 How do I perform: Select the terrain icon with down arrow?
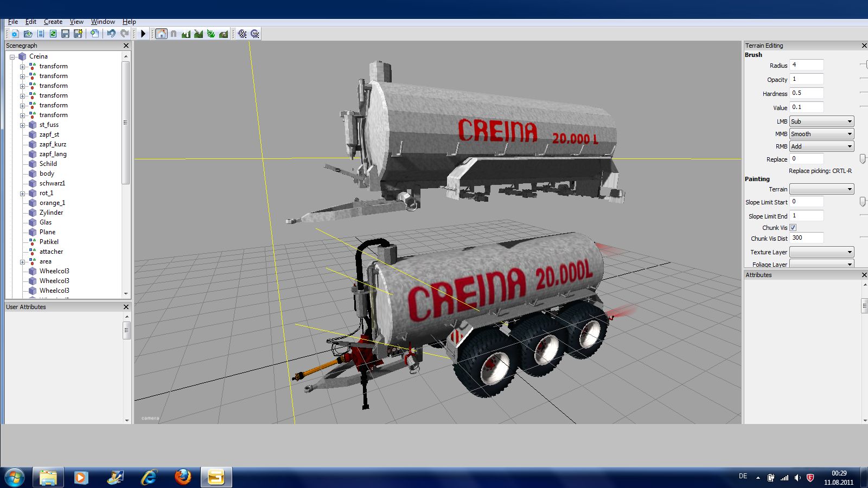186,34
